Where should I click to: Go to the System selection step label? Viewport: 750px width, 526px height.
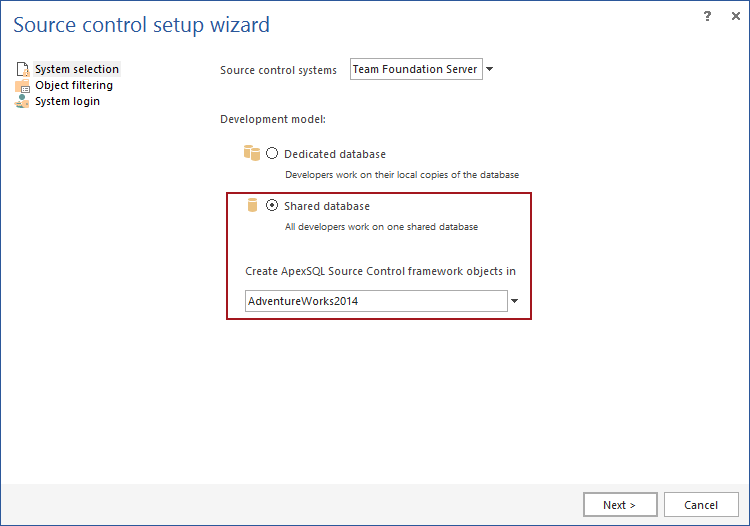click(77, 69)
